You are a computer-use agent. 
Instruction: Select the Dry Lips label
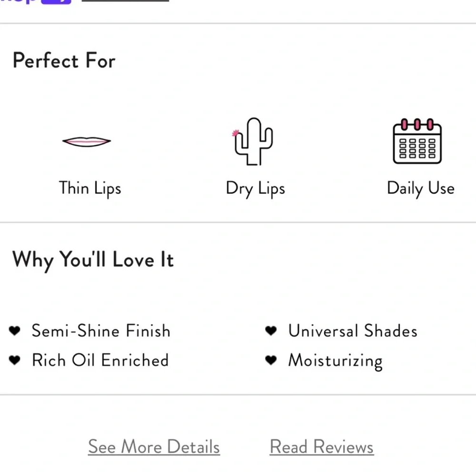click(256, 188)
